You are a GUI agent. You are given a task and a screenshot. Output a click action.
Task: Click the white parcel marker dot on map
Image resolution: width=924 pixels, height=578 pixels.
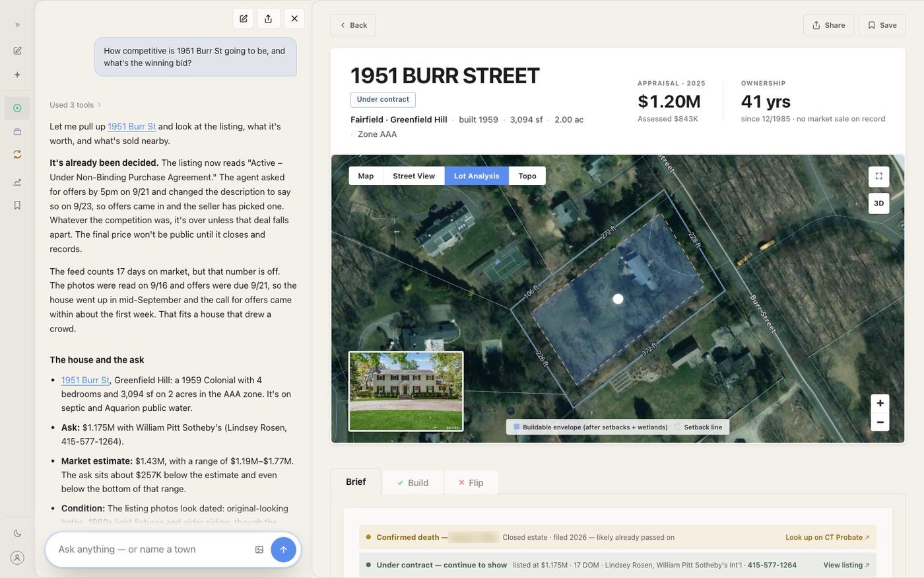(618, 299)
